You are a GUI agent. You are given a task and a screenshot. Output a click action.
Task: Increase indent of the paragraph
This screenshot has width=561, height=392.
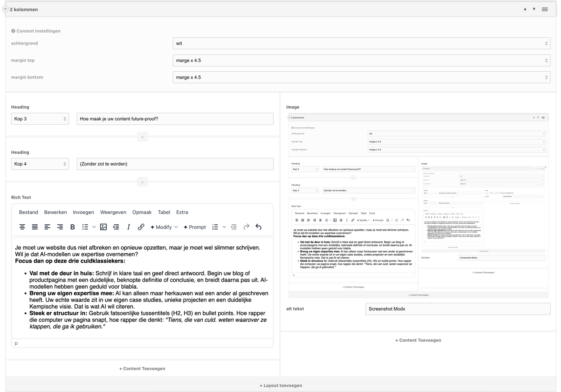pos(116,227)
